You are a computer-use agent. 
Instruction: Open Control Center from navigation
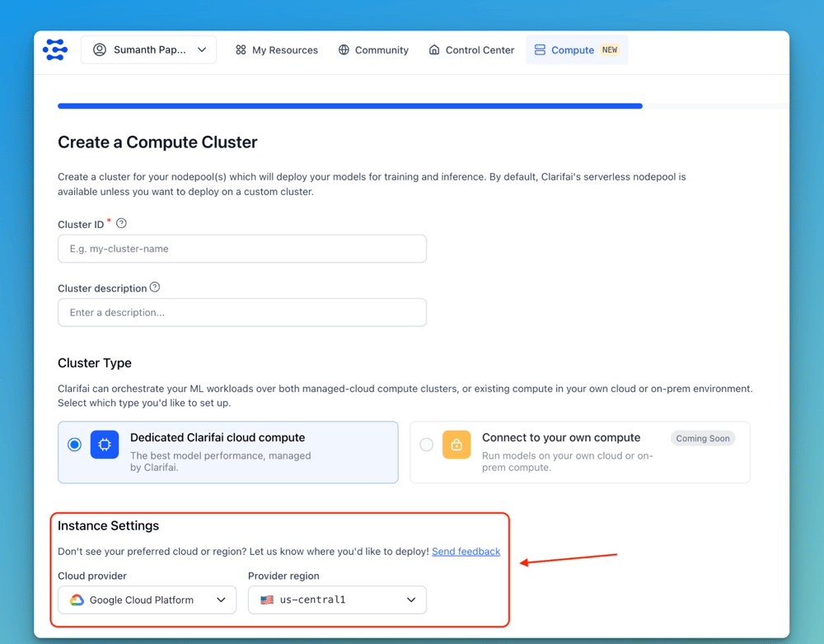tap(471, 50)
